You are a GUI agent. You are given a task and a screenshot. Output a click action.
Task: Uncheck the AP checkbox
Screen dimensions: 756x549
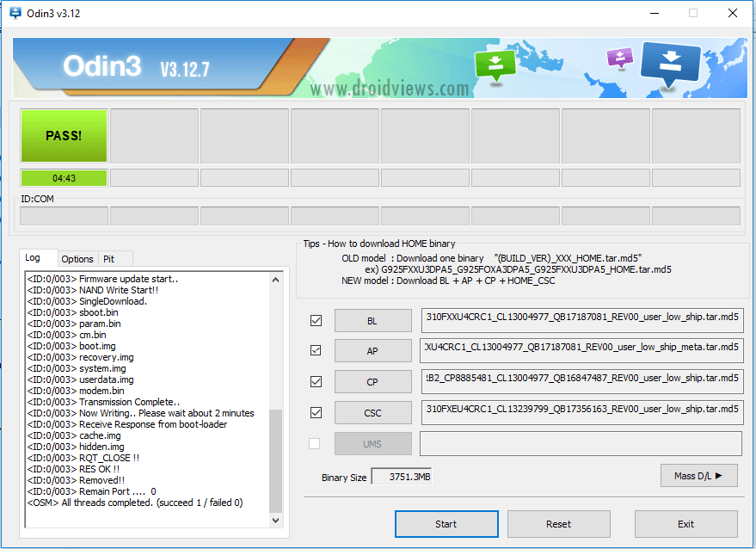pyautogui.click(x=316, y=351)
